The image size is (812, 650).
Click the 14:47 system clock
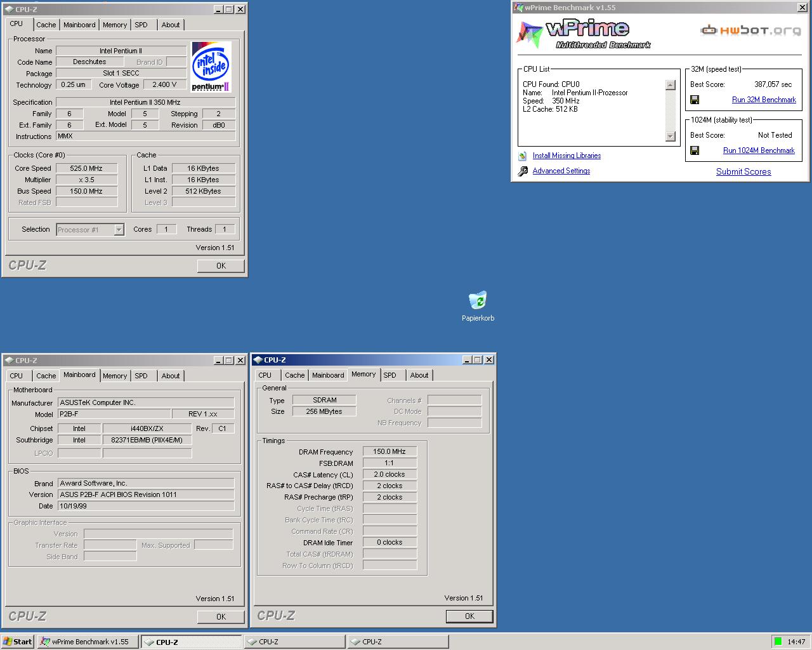796,642
